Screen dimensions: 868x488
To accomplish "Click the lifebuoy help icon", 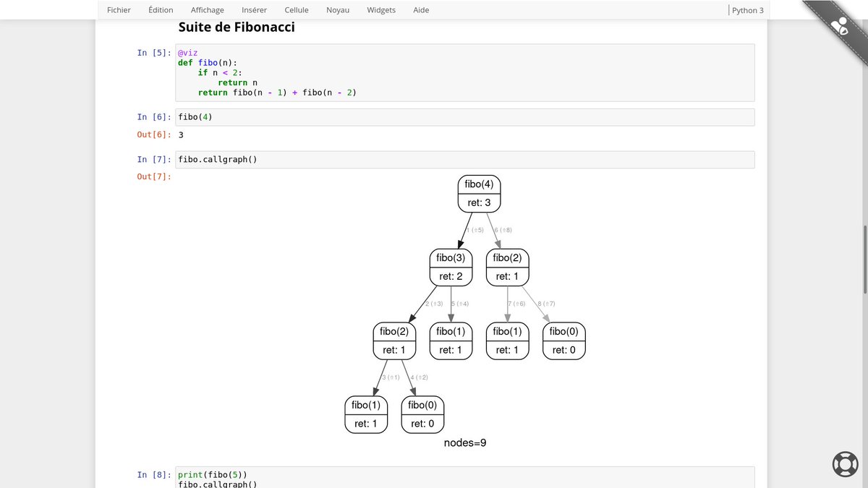I will [x=844, y=463].
